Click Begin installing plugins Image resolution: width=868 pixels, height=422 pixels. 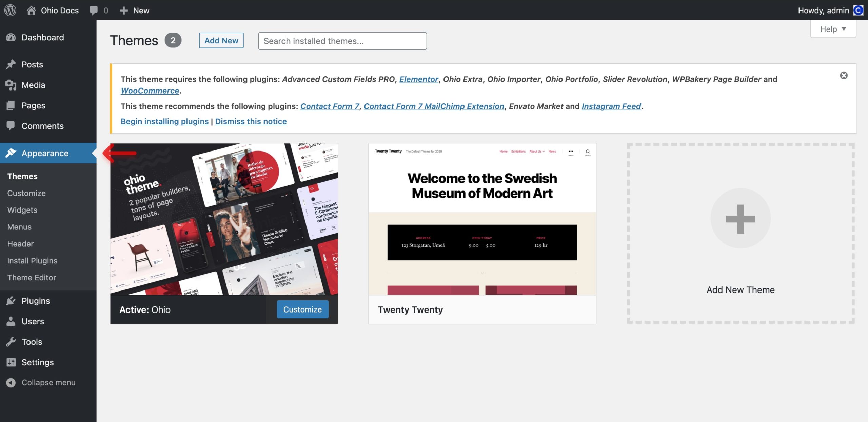coord(164,121)
